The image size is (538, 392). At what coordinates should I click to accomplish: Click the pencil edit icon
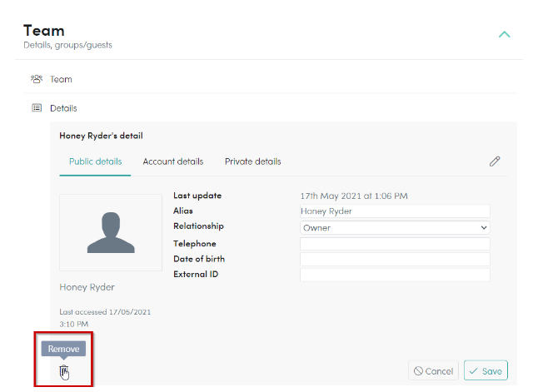point(495,161)
